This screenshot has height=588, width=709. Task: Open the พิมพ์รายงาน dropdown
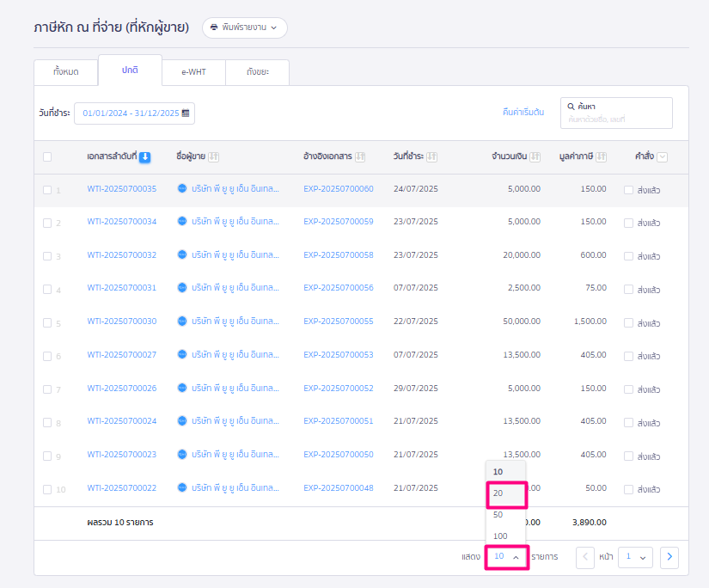[245, 28]
